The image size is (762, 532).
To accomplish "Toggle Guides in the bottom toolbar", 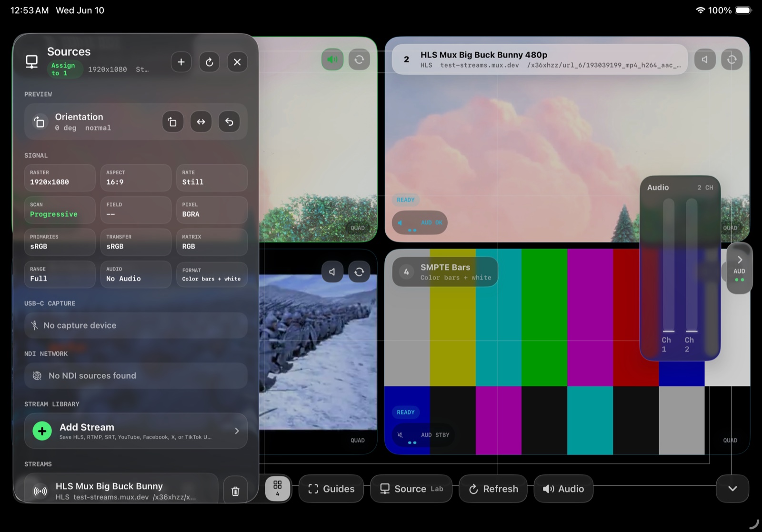I will point(331,489).
